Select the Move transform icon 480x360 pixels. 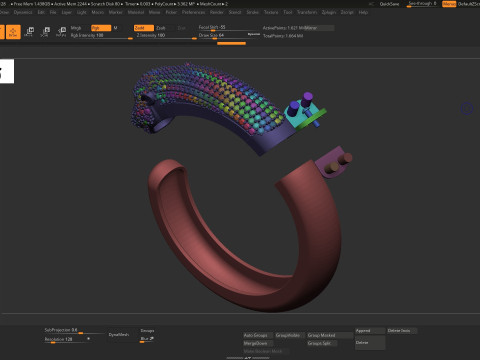point(29,32)
